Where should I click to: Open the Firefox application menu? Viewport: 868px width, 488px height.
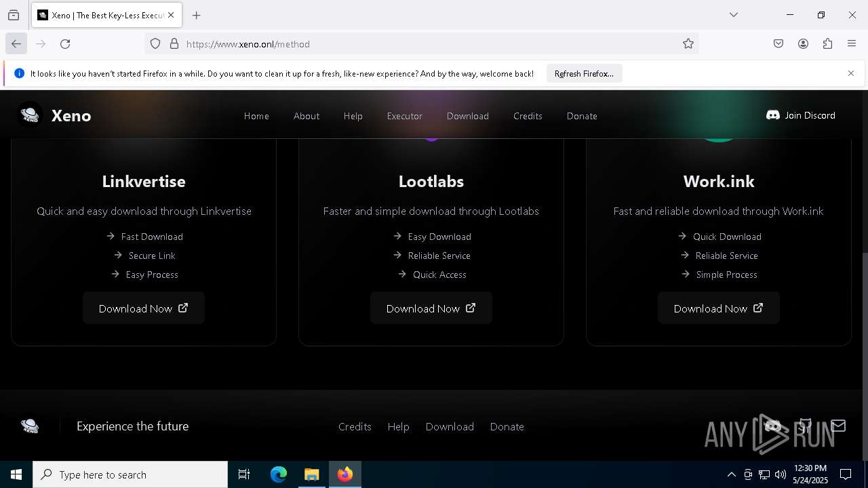pyautogui.click(x=852, y=44)
